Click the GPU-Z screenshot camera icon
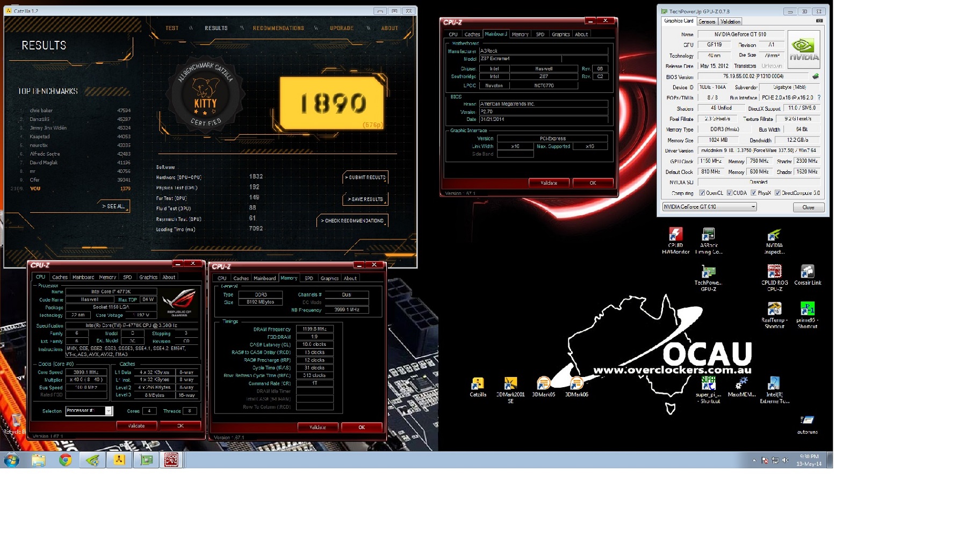 click(x=819, y=21)
